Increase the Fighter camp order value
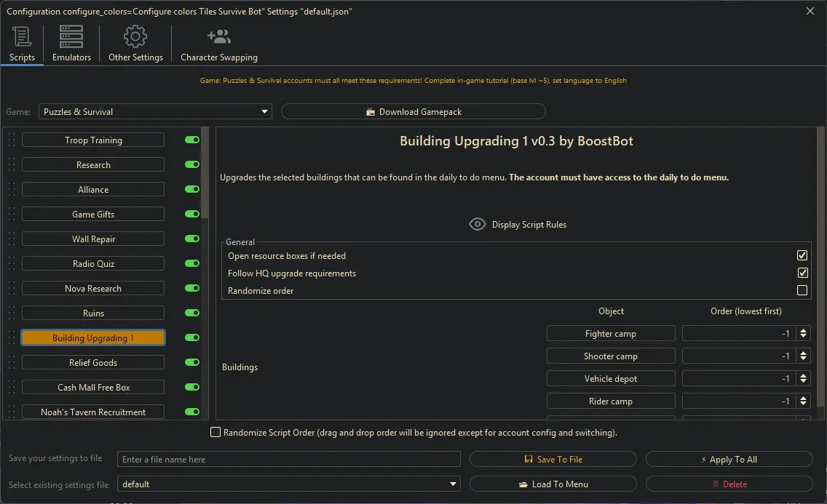This screenshot has width=827, height=504. (804, 330)
